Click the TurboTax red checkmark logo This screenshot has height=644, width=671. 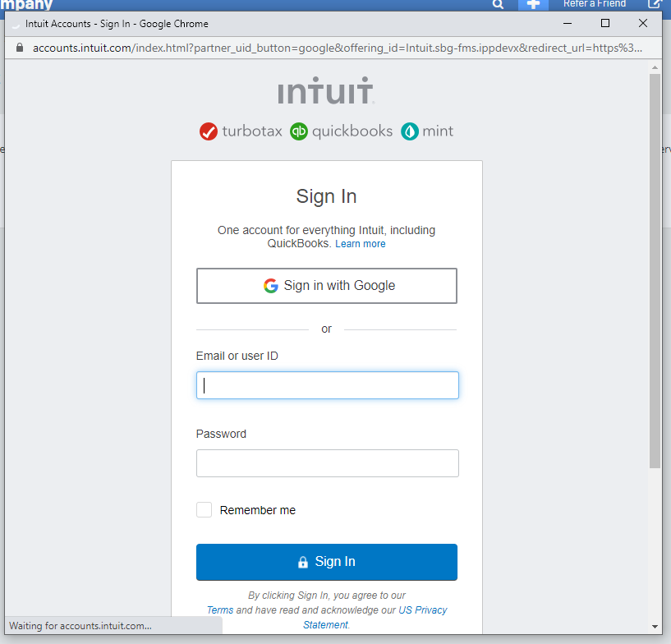coord(209,131)
